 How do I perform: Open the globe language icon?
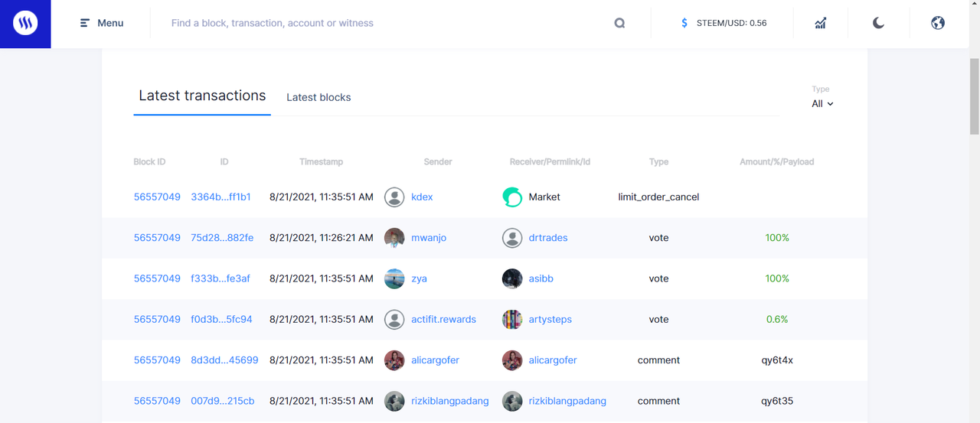(x=938, y=24)
